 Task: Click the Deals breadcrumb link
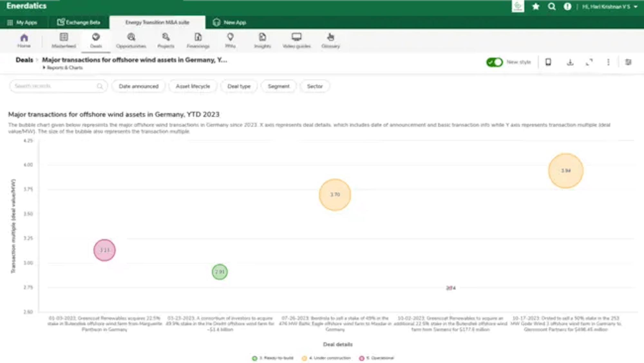[x=24, y=60]
